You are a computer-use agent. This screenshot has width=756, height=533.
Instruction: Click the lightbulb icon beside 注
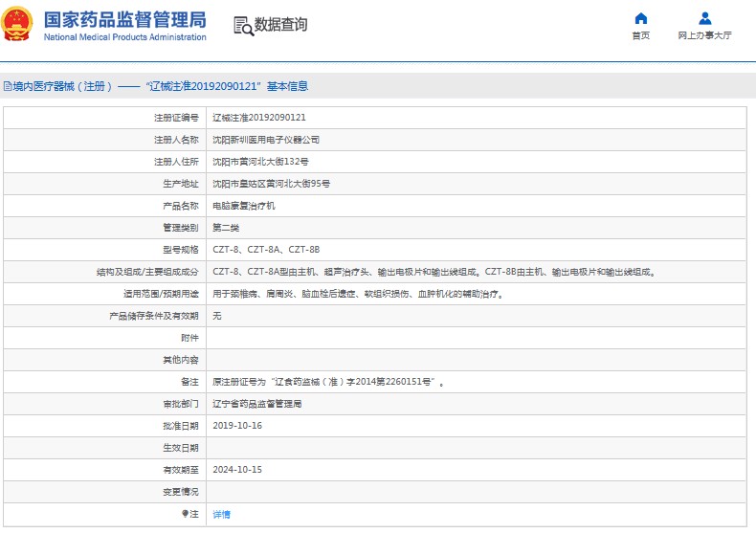pyautogui.click(x=185, y=514)
